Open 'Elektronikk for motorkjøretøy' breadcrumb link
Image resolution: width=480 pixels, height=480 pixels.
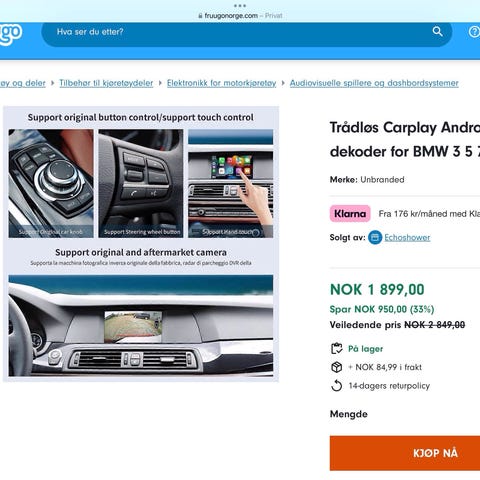click(x=221, y=83)
